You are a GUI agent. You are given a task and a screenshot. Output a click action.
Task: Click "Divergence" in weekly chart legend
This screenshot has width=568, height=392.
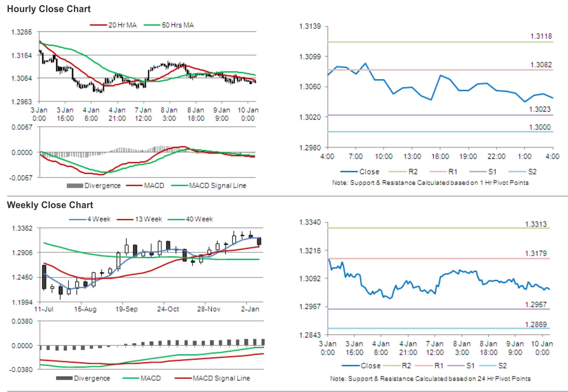(92, 378)
